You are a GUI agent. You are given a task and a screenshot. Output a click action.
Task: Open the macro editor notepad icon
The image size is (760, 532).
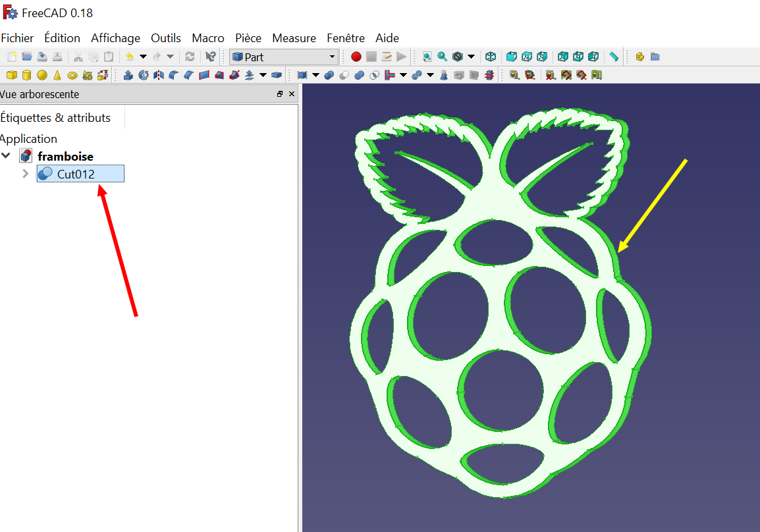387,57
